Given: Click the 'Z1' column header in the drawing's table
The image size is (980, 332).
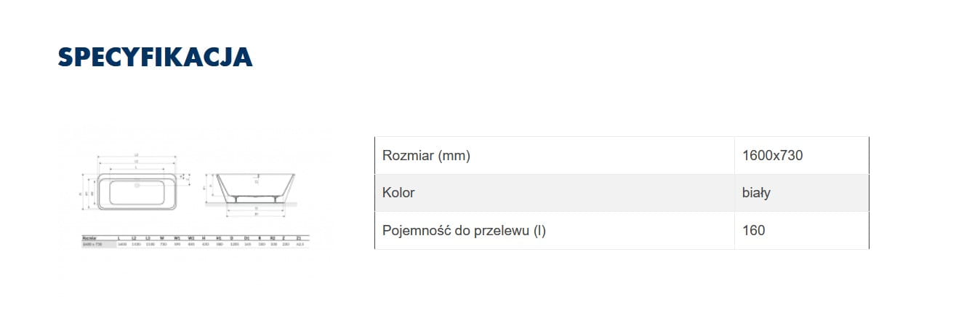Looking at the screenshot, I should 299,238.
